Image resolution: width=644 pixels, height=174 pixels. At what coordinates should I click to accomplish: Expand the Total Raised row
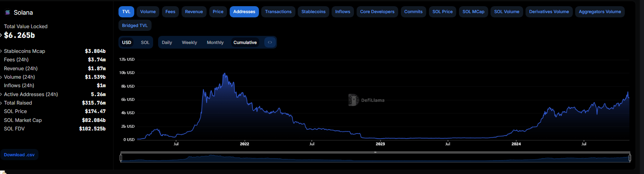point(2,103)
